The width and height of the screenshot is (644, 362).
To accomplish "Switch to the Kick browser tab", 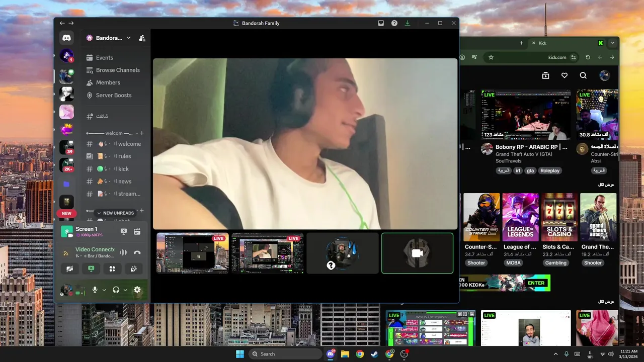I will tap(566, 43).
